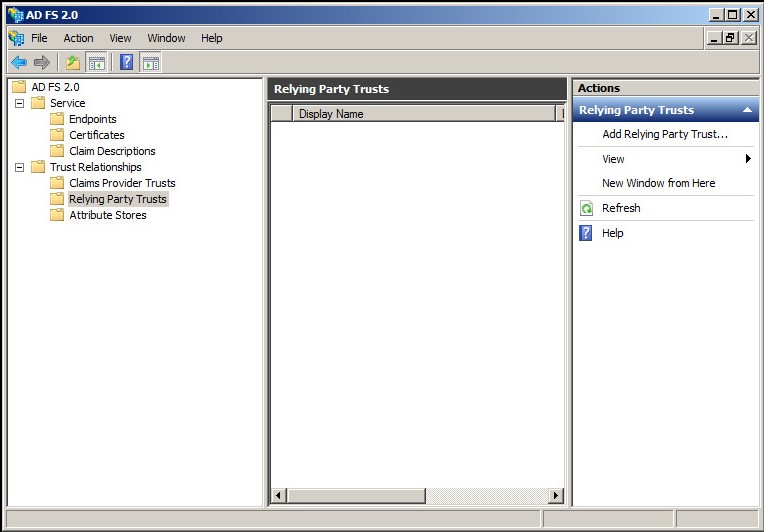The image size is (764, 532).
Task: Click the root AD FS 2.0 folder icon
Action: pyautogui.click(x=19, y=87)
